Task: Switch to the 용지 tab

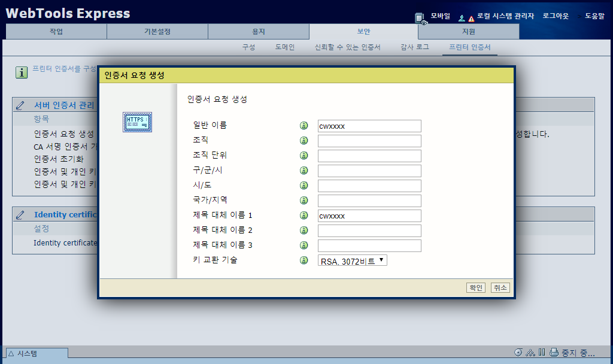Action: (258, 32)
